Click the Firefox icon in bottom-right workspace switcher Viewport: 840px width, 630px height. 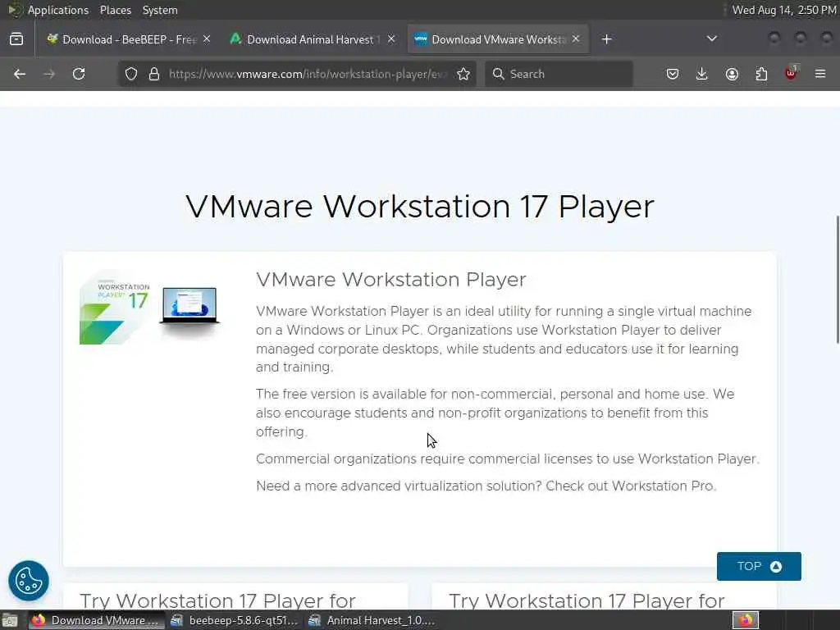[746, 620]
